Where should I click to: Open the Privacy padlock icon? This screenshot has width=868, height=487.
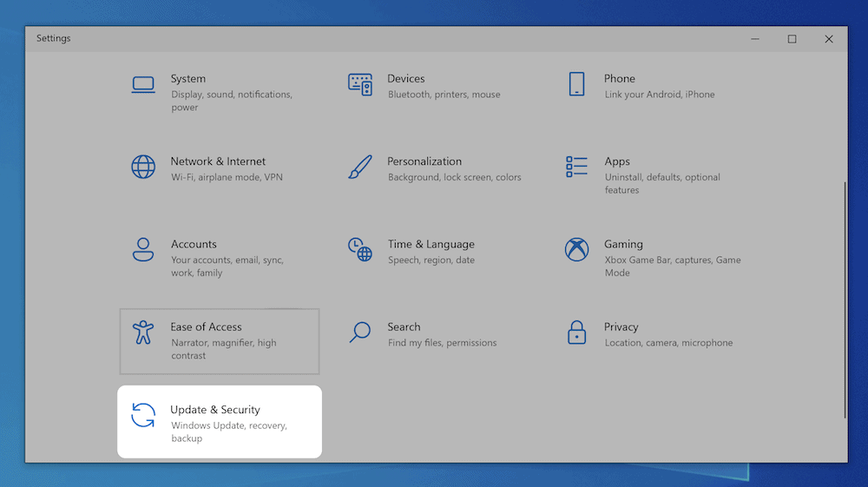[576, 332]
